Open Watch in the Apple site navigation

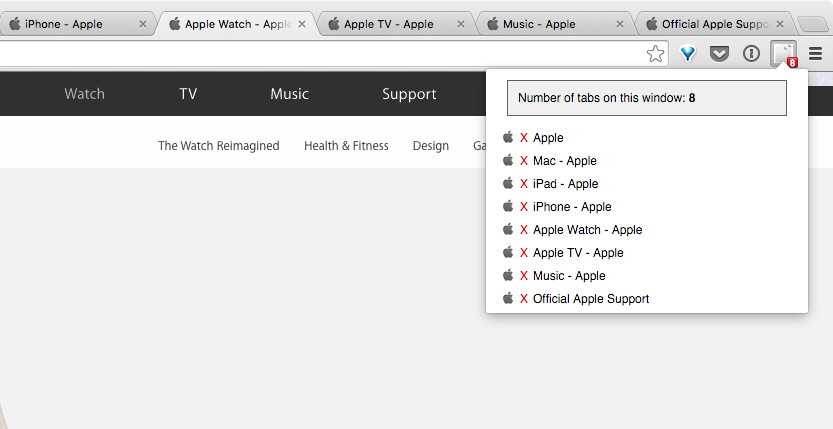(x=84, y=94)
